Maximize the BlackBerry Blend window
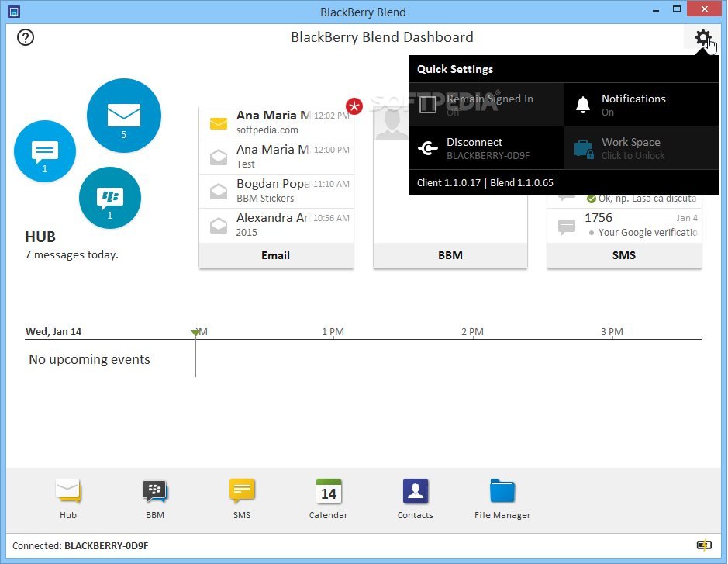Screen dimensions: 728x564 coord(677,9)
